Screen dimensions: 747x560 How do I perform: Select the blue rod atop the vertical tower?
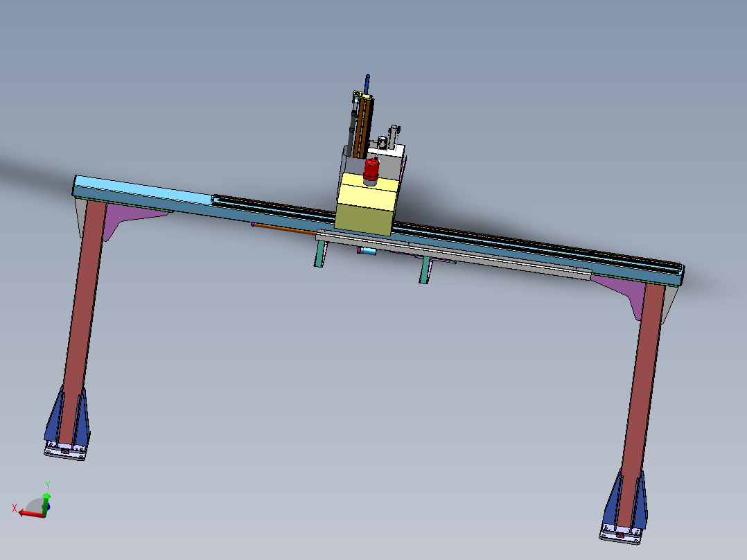[367, 85]
